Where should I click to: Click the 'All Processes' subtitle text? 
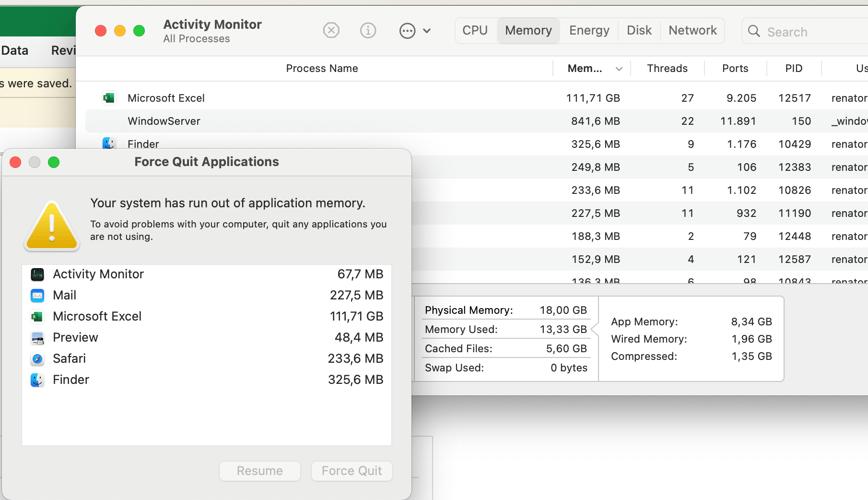coord(197,39)
